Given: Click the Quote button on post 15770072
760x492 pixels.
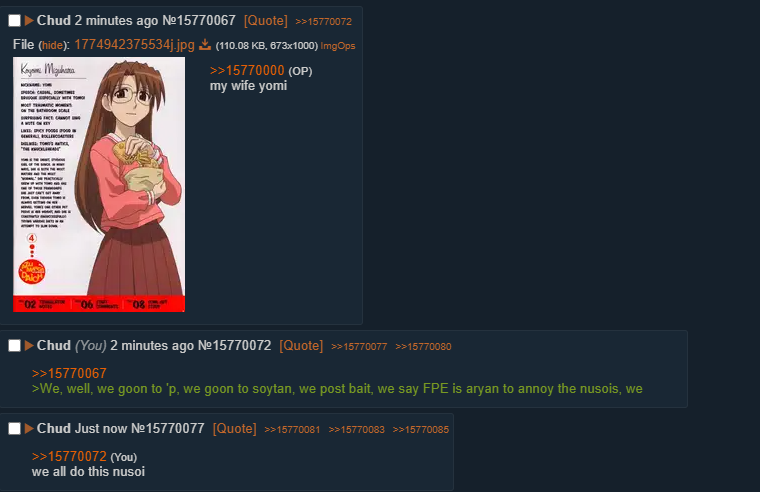Looking at the screenshot, I should click(301, 346).
